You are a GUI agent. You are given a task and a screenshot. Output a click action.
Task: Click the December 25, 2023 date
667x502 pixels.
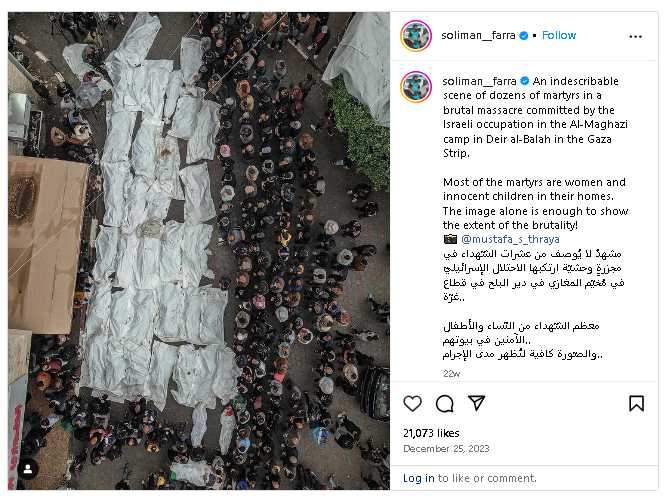click(x=446, y=448)
